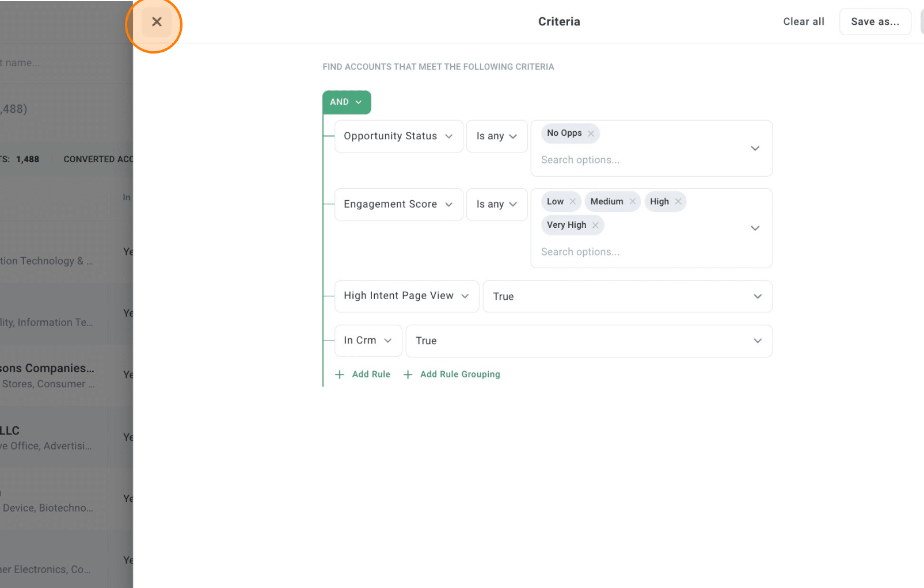Viewport: 924px width, 588px height.
Task: Click the CONVERTED ACC tab in background list
Action: 98,159
